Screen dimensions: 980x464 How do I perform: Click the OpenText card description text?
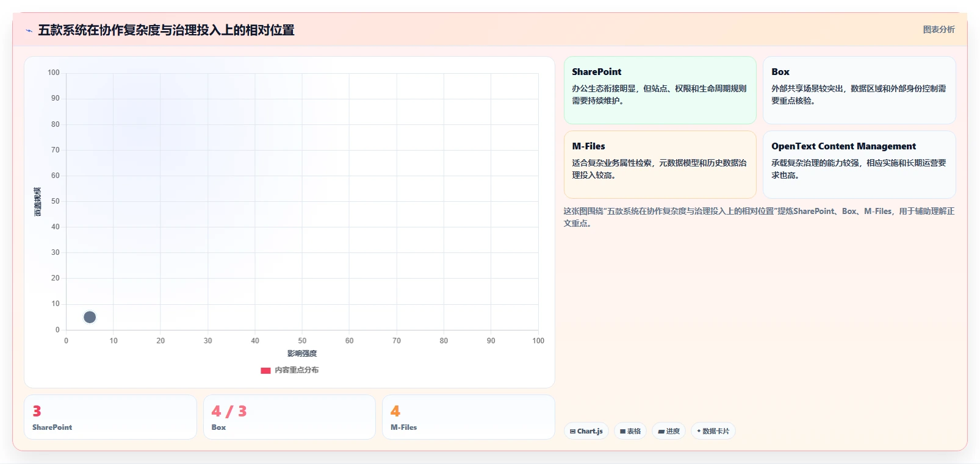(x=859, y=169)
